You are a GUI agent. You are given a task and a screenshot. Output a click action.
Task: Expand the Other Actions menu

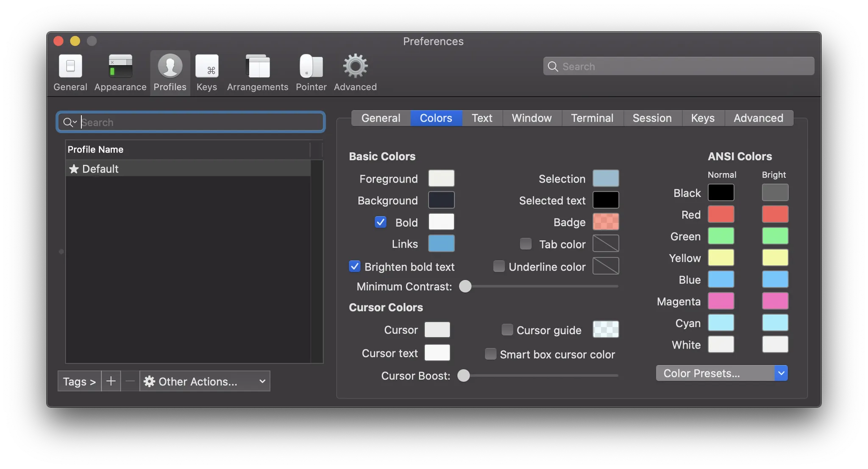[x=205, y=381]
